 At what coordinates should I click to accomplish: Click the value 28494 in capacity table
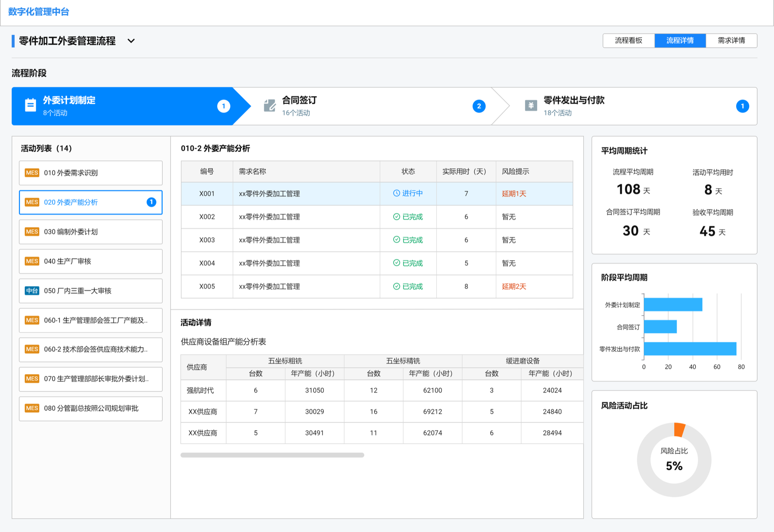[x=552, y=433]
